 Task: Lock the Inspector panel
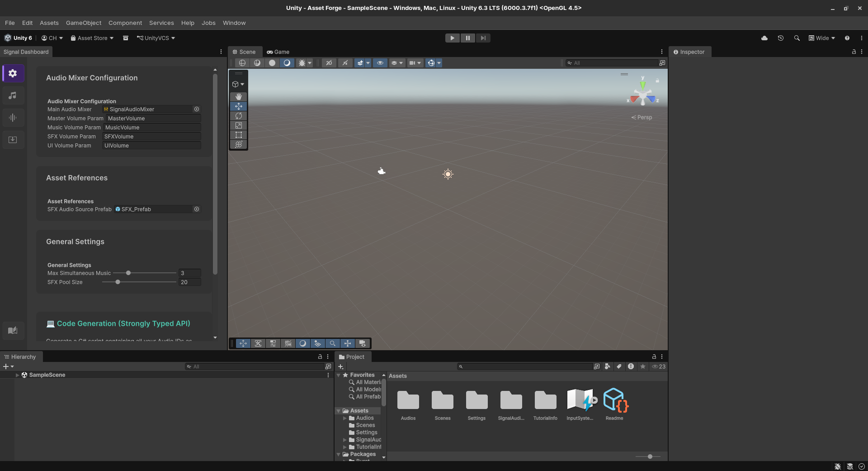pyautogui.click(x=854, y=52)
